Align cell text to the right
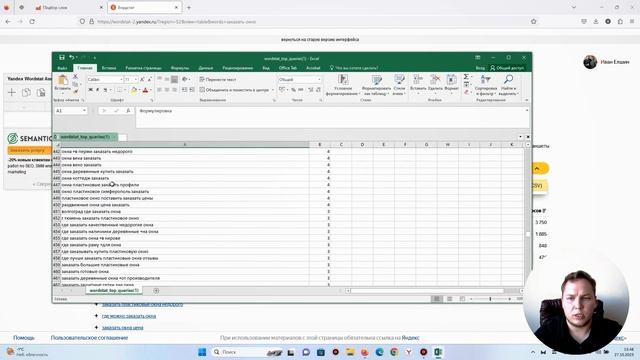 pyautogui.click(x=174, y=90)
